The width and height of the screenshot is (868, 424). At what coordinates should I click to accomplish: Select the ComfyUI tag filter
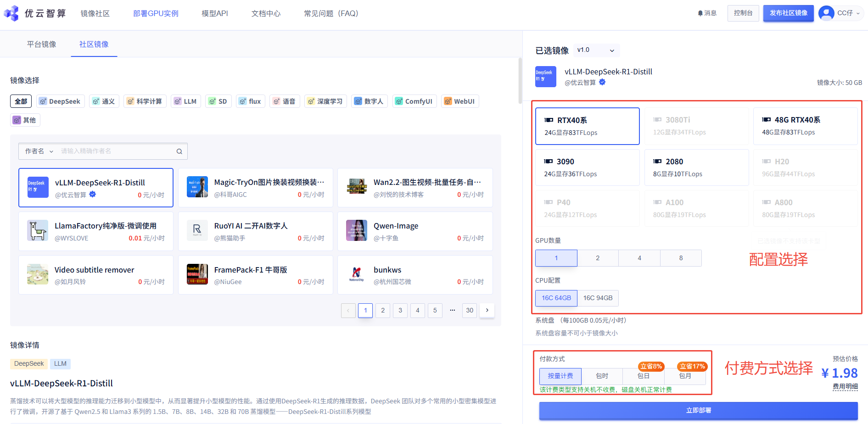coord(414,101)
